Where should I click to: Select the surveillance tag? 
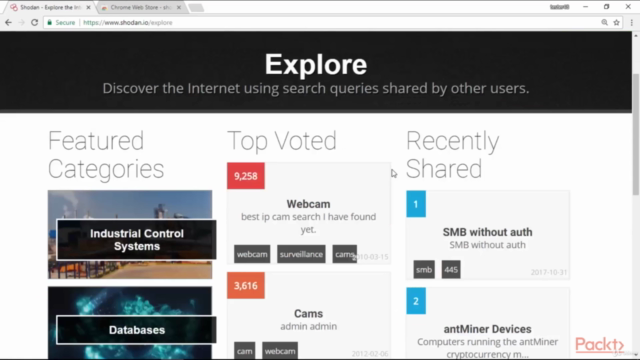tap(301, 254)
